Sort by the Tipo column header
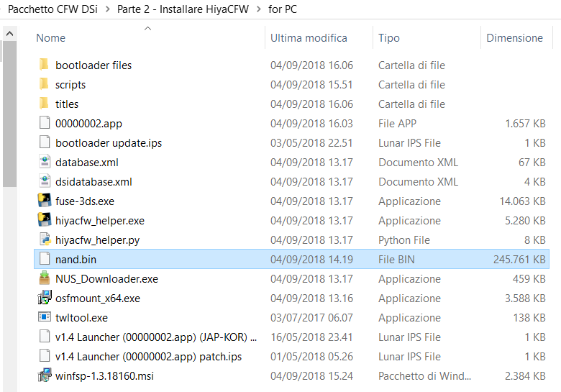561x392 pixels. pos(389,38)
